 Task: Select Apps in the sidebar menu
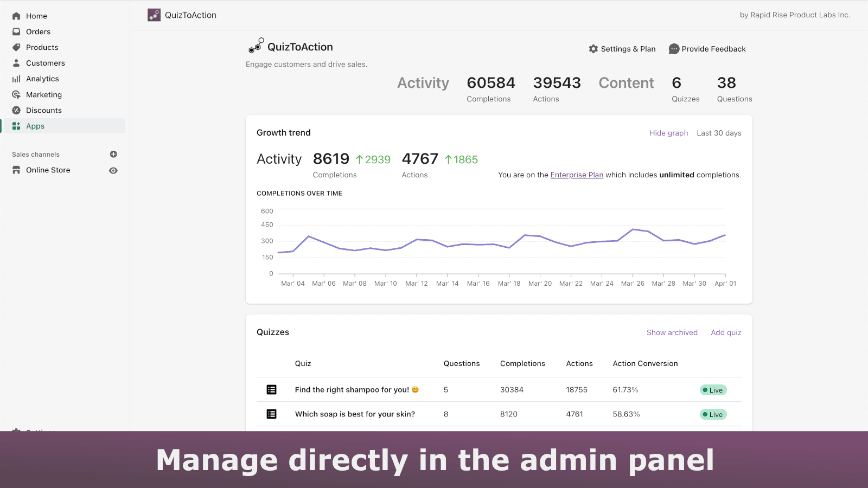pos(35,126)
